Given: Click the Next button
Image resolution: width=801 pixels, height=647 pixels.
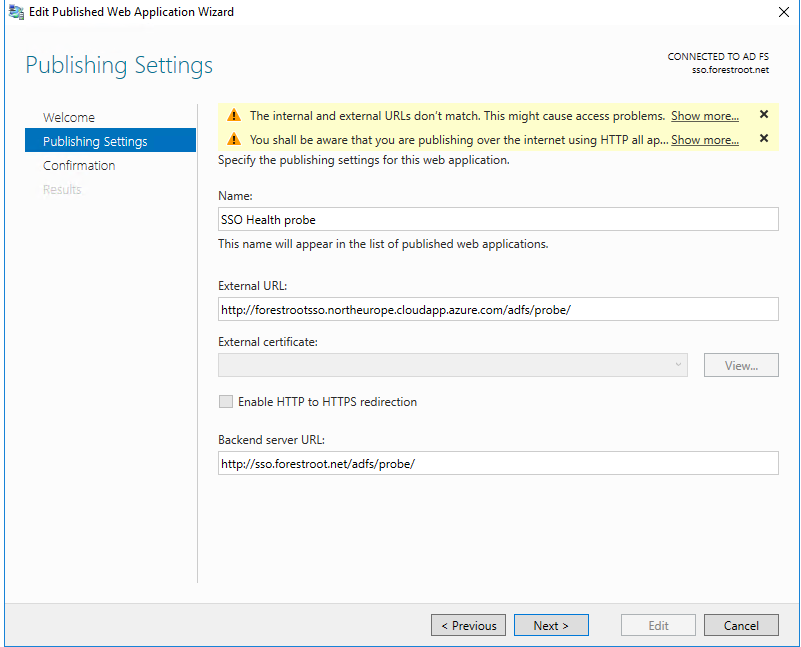Looking at the screenshot, I should tap(551, 625).
